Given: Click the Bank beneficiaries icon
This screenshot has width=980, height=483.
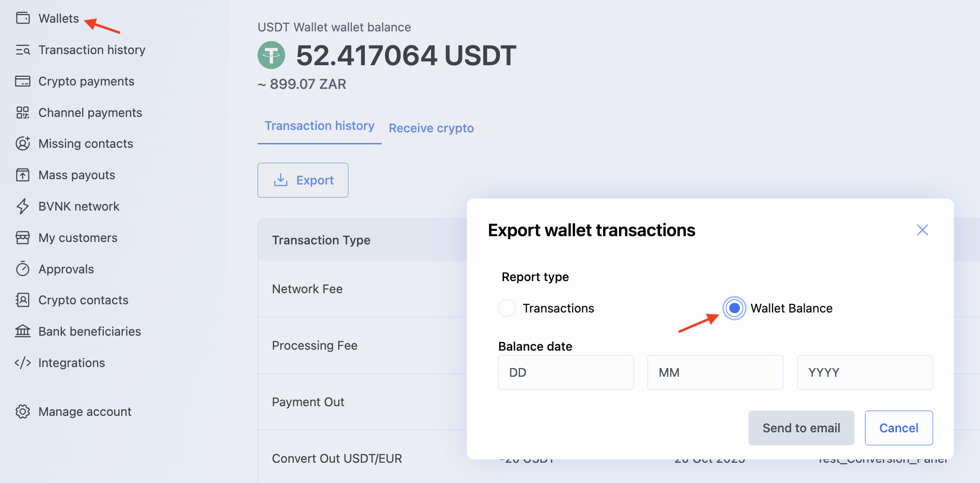Looking at the screenshot, I should [23, 331].
